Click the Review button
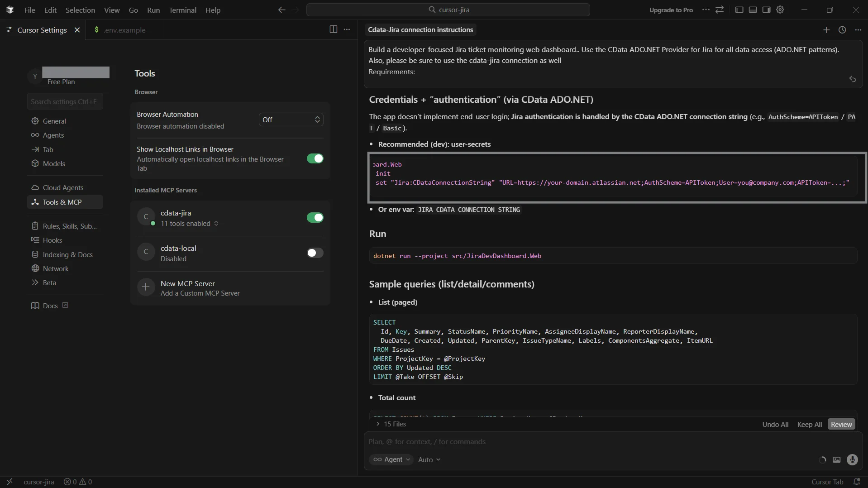 [x=841, y=424]
